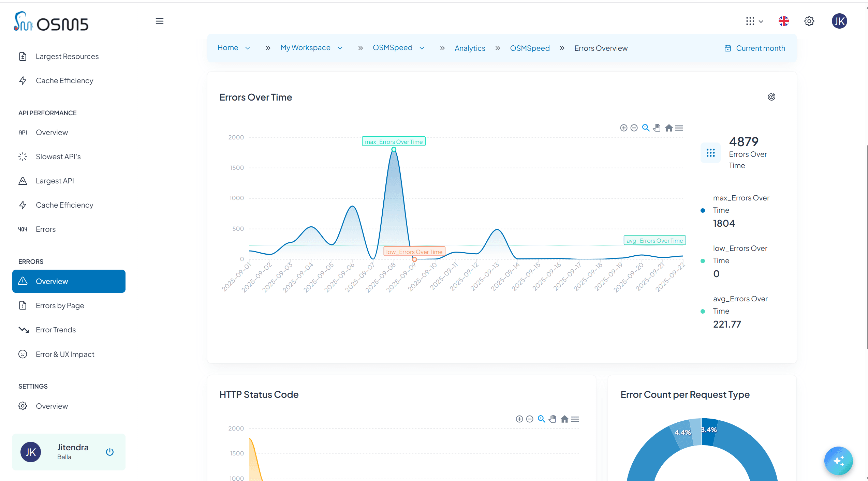Viewport: 868px width, 481px height.
Task: Click the power logout icon next to Jitendra
Action: (x=110, y=452)
